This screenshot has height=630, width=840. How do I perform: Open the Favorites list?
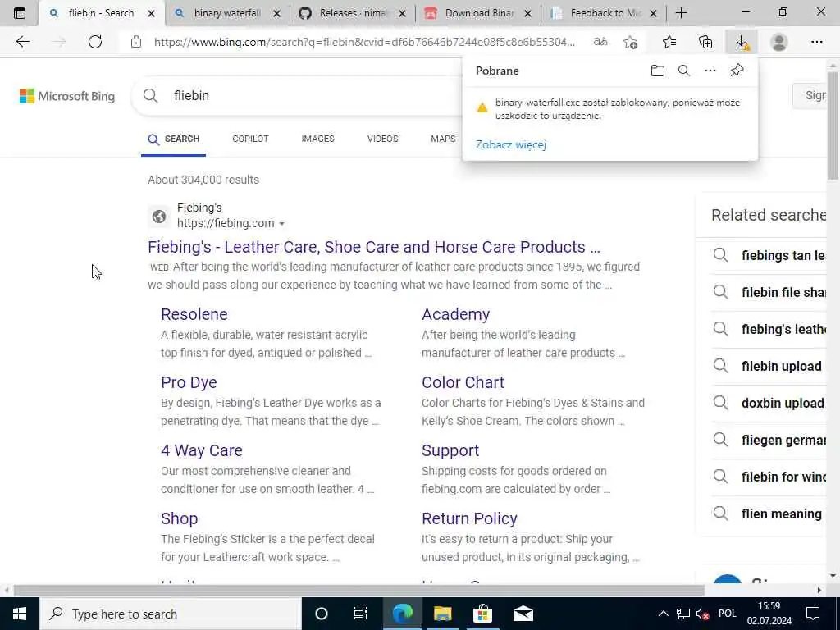click(x=669, y=42)
